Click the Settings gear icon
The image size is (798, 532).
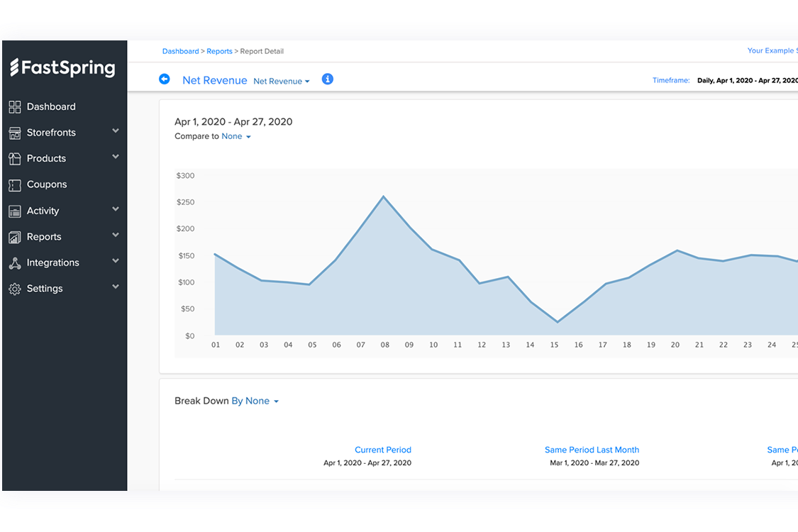click(x=14, y=289)
